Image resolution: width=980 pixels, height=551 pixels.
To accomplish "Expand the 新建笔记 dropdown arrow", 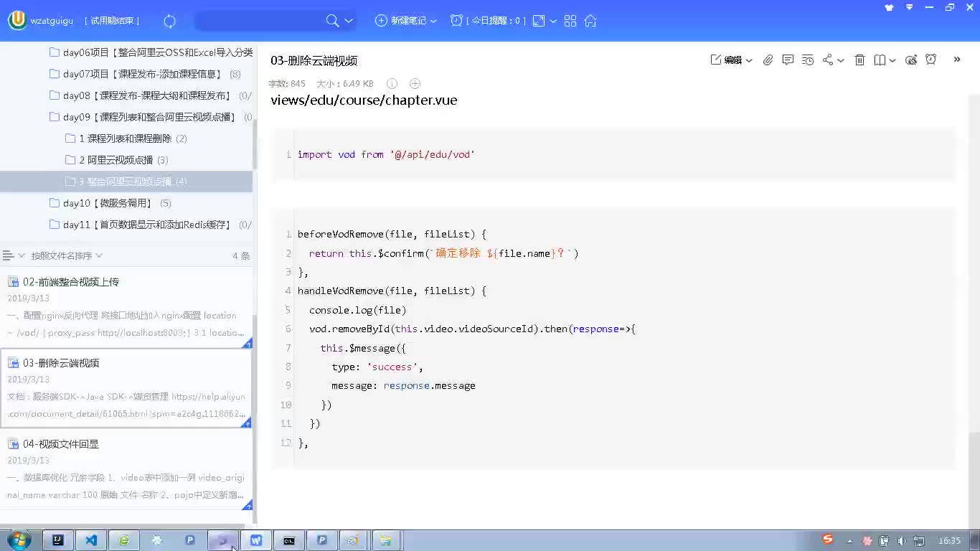I will (433, 22).
